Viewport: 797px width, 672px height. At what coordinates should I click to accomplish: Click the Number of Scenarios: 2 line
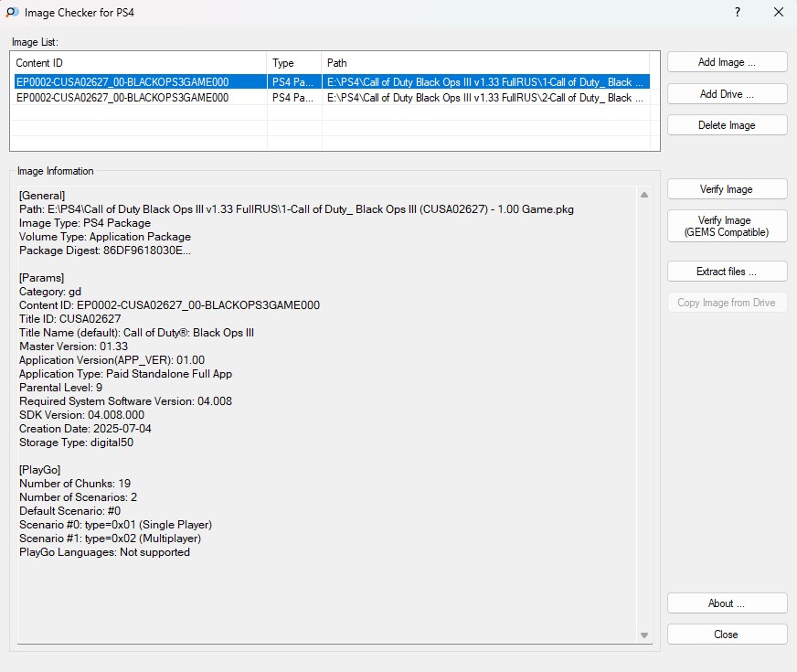click(x=78, y=497)
